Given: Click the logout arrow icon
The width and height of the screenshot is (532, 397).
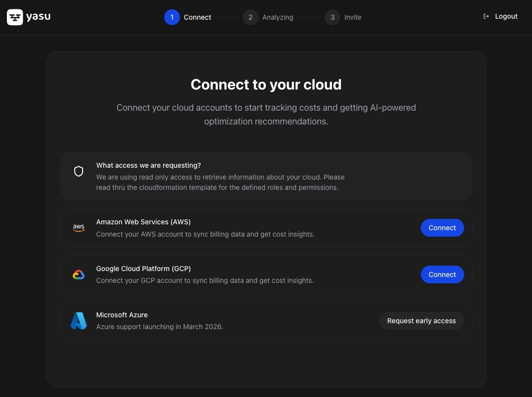Looking at the screenshot, I should [x=486, y=16].
